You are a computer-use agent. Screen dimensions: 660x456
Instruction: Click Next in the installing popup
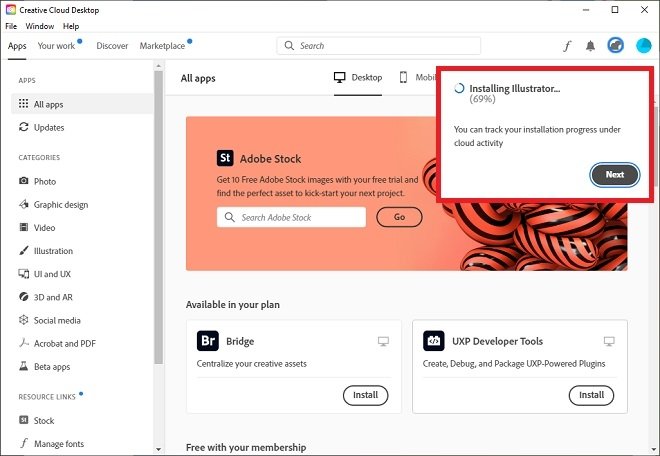(x=615, y=175)
